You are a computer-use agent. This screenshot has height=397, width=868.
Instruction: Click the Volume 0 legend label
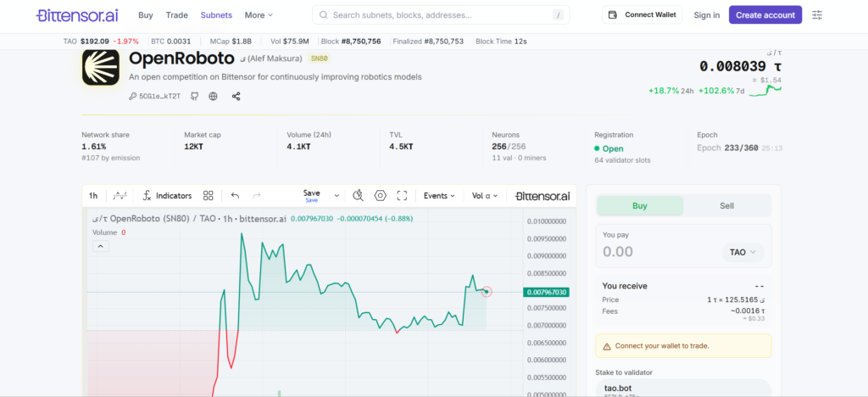coord(109,232)
